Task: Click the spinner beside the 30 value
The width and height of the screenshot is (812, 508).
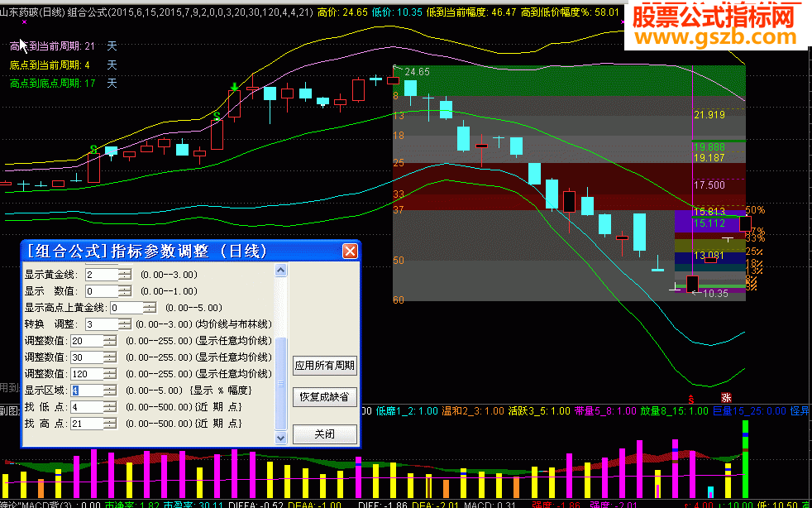Action: click(x=110, y=357)
